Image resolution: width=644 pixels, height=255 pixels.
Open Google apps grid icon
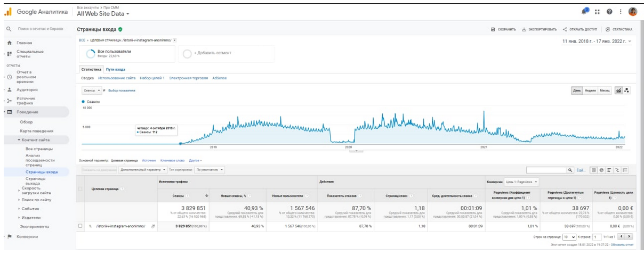pos(597,12)
